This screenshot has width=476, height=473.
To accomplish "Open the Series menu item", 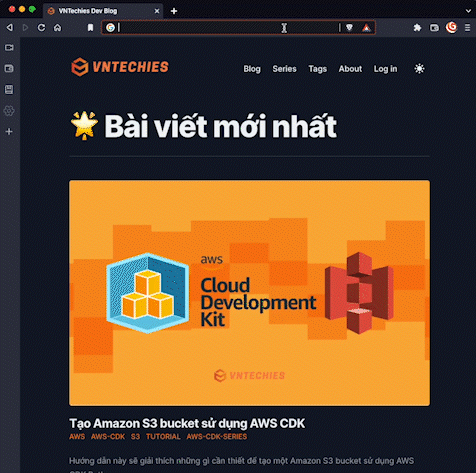I will (284, 69).
